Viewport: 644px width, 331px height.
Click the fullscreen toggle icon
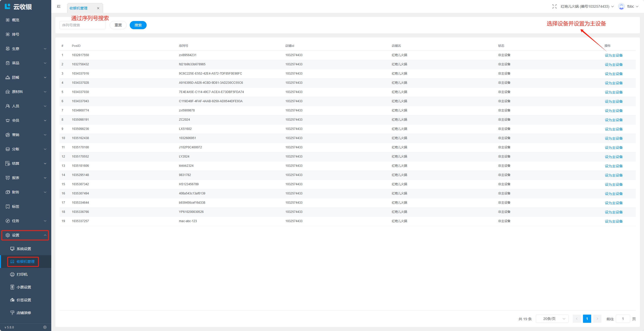coord(554,6)
